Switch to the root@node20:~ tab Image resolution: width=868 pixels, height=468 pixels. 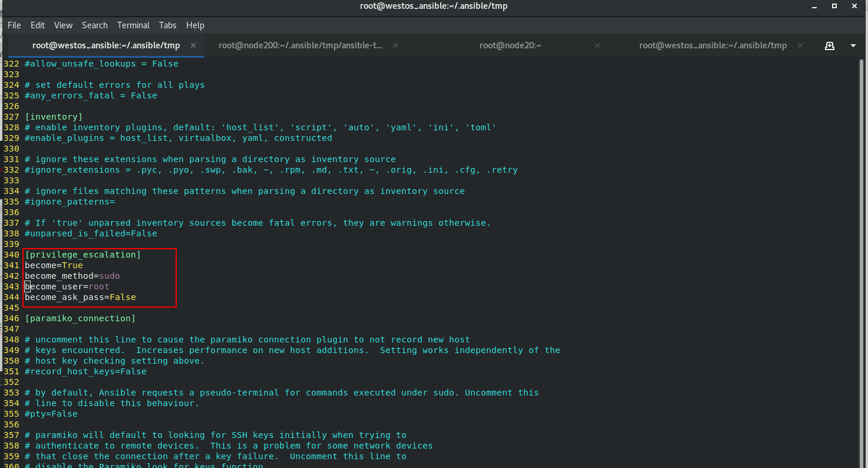click(x=510, y=45)
